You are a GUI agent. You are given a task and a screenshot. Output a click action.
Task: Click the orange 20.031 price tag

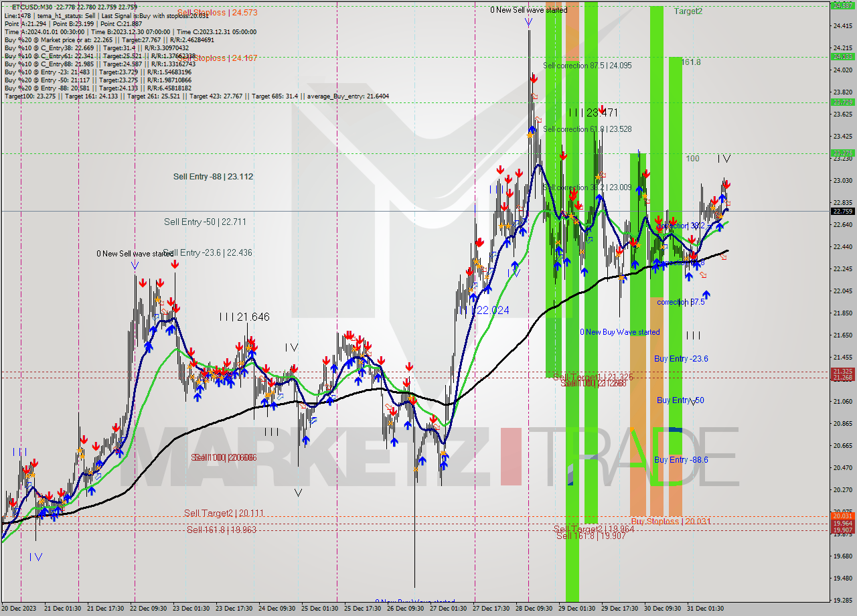[x=842, y=516]
